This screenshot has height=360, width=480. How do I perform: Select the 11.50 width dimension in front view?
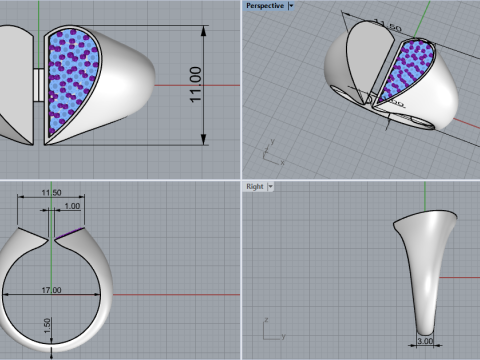coord(51,193)
